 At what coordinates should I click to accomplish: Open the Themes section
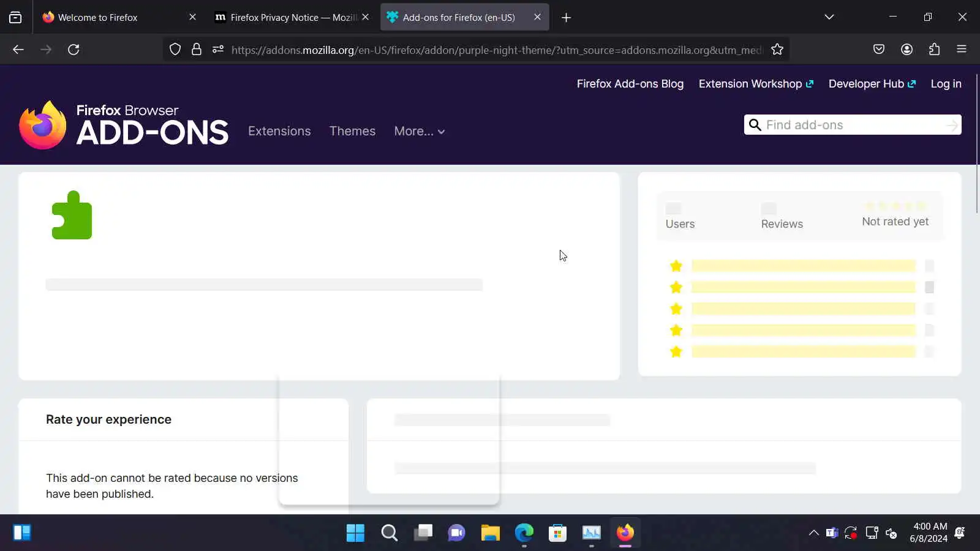coord(352,131)
